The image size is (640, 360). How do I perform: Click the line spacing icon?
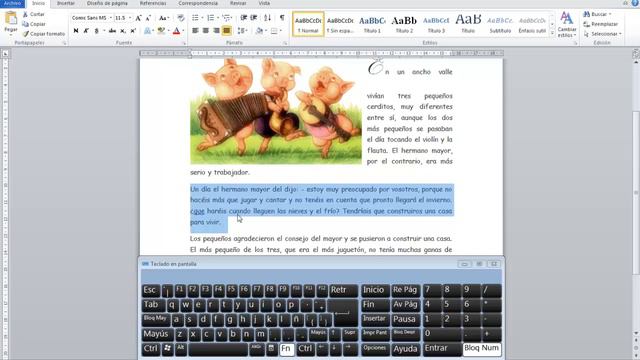click(241, 31)
